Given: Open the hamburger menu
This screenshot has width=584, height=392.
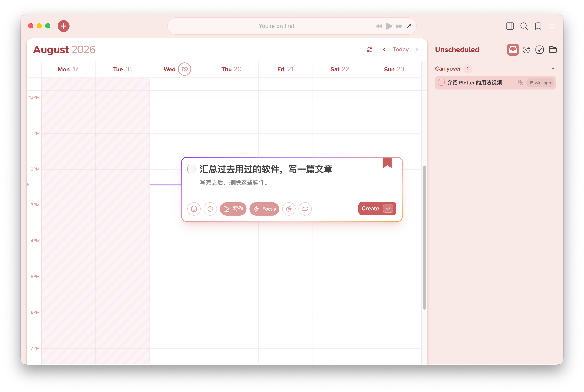Looking at the screenshot, I should click(552, 26).
